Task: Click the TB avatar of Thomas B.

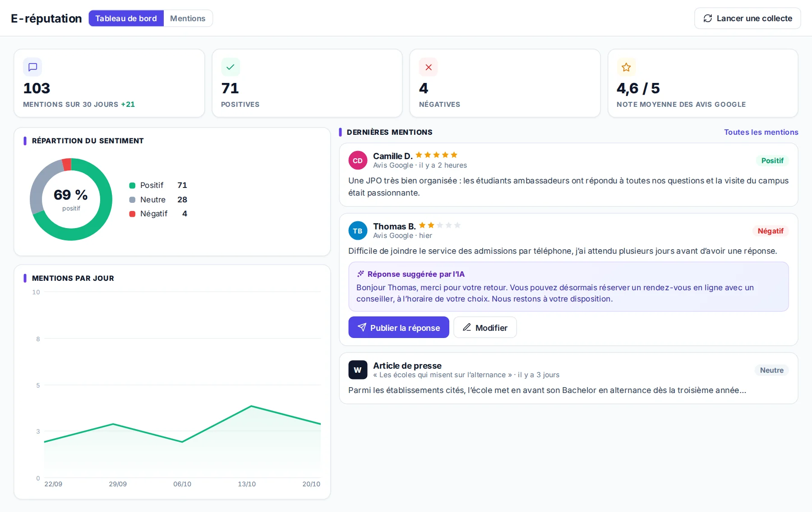Action: point(358,231)
